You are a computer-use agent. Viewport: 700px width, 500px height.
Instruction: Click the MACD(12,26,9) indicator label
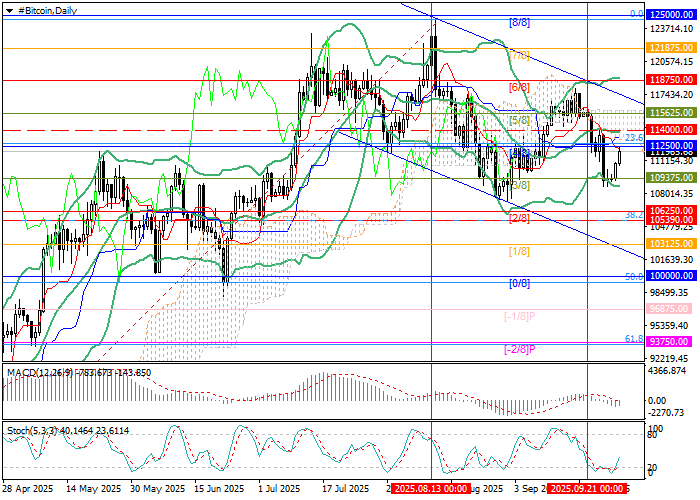tap(37, 372)
